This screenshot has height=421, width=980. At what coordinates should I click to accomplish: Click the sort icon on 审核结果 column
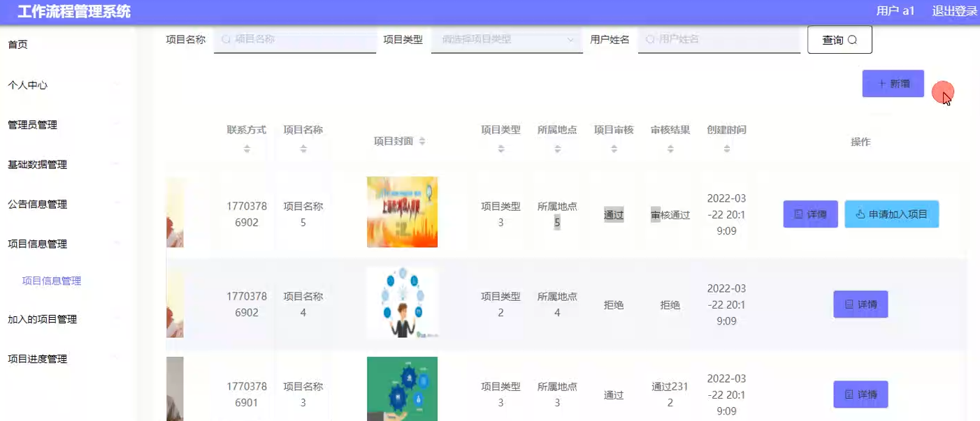click(670, 147)
